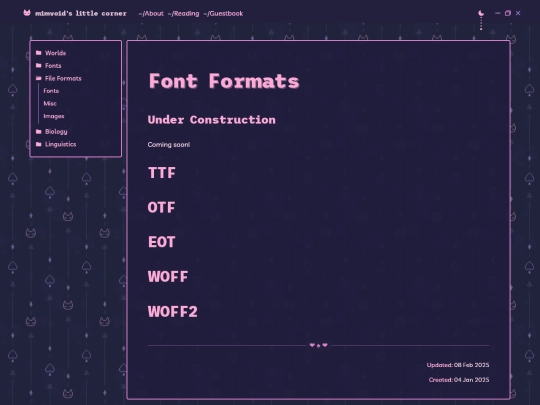This screenshot has height=405, width=540.
Task: Expand the Biology folder
Action: (x=56, y=132)
